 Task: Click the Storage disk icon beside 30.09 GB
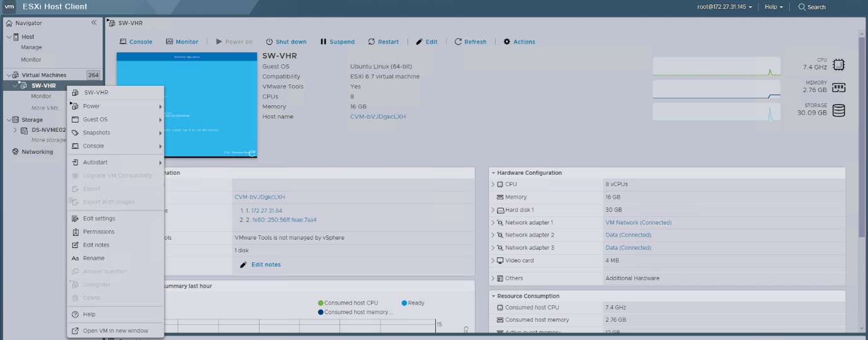838,110
